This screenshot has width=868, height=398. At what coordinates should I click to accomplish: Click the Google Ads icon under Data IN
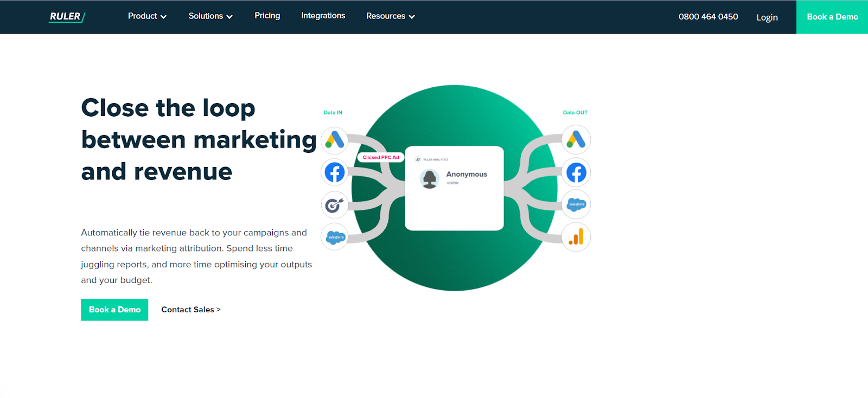click(335, 140)
